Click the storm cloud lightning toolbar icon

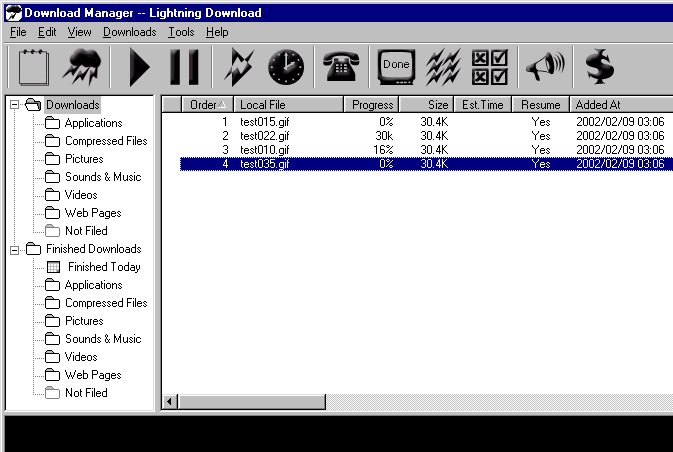[82, 67]
